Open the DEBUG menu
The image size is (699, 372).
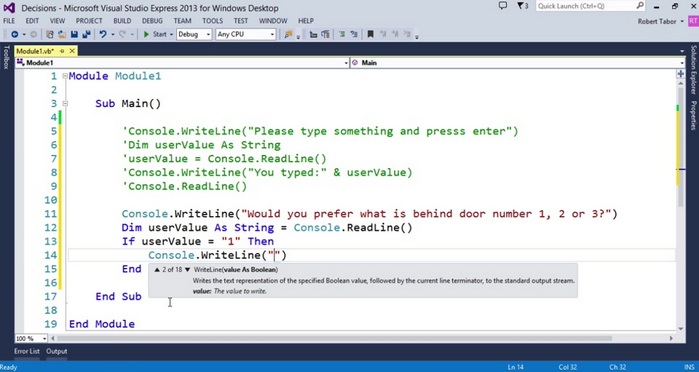152,21
